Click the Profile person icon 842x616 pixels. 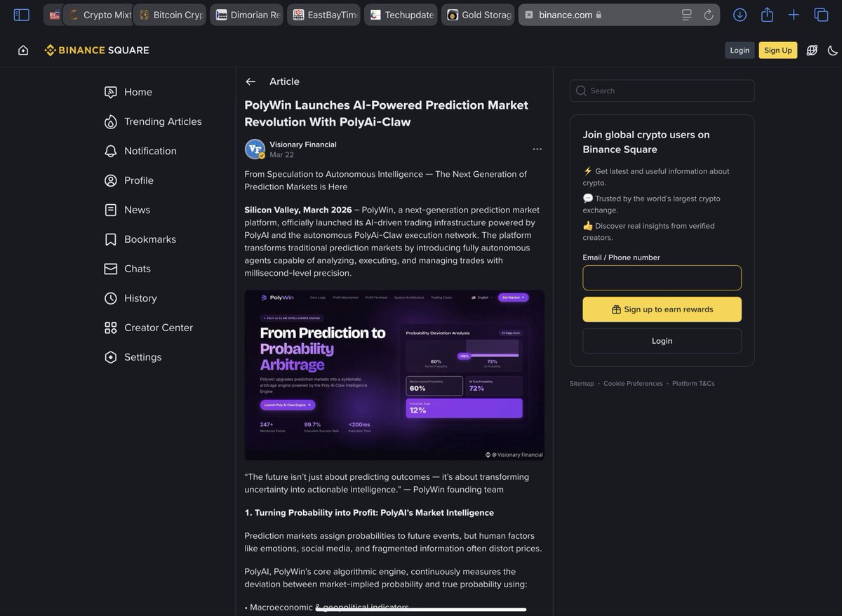(110, 180)
